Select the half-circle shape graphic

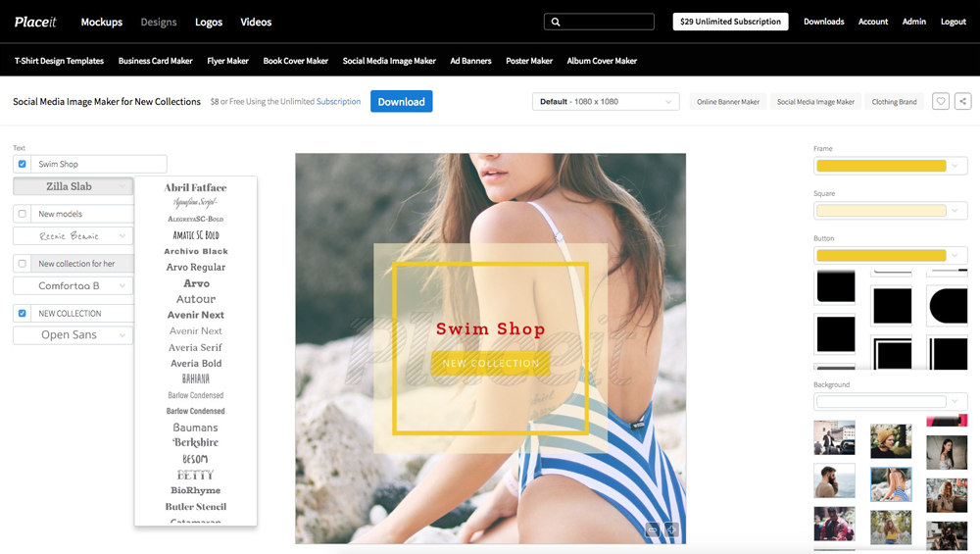[x=949, y=306]
